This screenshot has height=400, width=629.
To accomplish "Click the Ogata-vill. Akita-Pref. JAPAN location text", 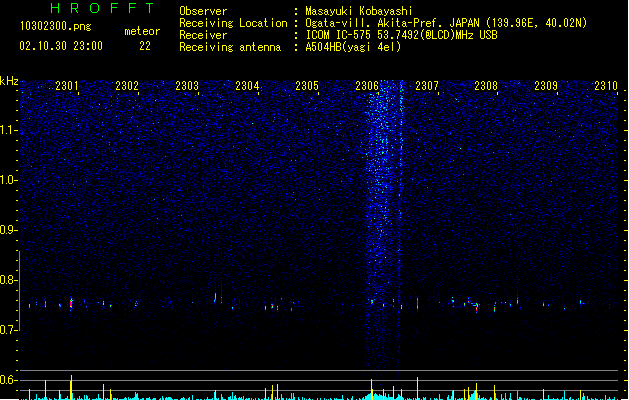I will click(446, 23).
